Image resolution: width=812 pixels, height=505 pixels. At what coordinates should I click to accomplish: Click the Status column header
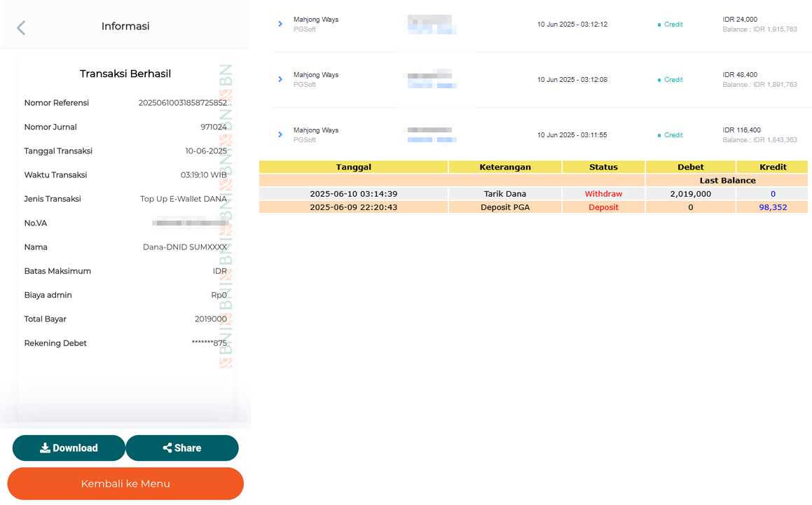(603, 167)
